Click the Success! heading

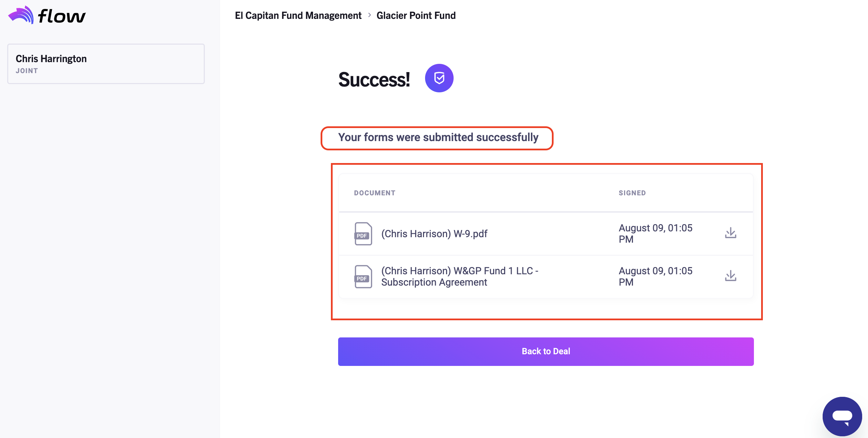(374, 79)
